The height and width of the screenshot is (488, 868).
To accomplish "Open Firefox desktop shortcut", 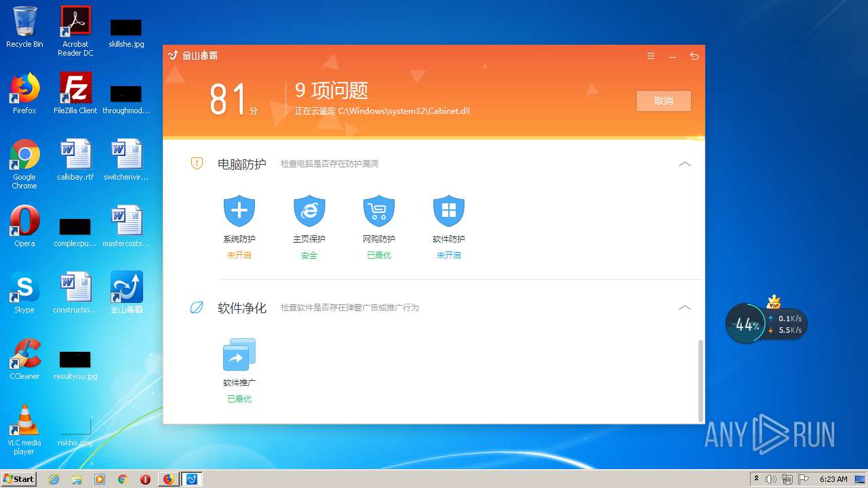I will [x=24, y=94].
